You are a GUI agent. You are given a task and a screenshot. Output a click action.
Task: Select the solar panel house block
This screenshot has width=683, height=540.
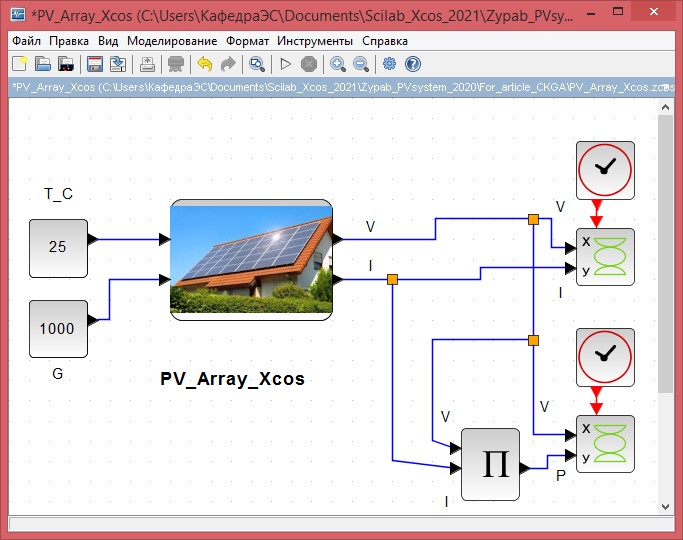250,259
